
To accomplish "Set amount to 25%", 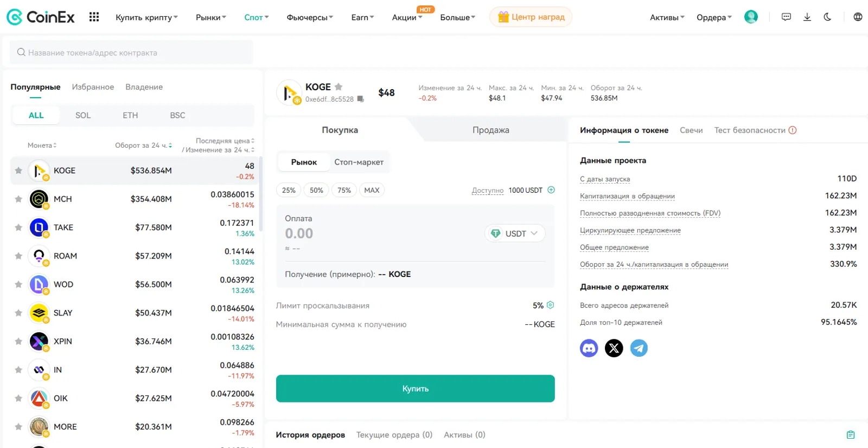I will tap(289, 190).
